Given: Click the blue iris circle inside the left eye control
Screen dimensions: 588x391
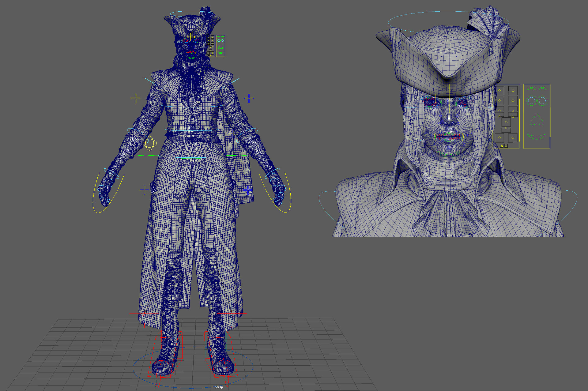Looking at the screenshot, I should pyautogui.click(x=532, y=101).
